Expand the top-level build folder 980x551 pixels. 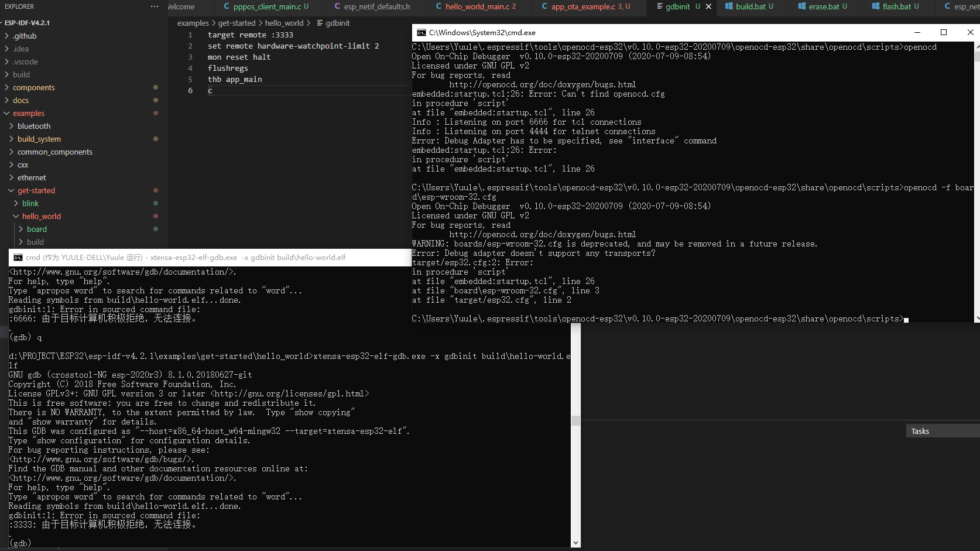coord(21,74)
